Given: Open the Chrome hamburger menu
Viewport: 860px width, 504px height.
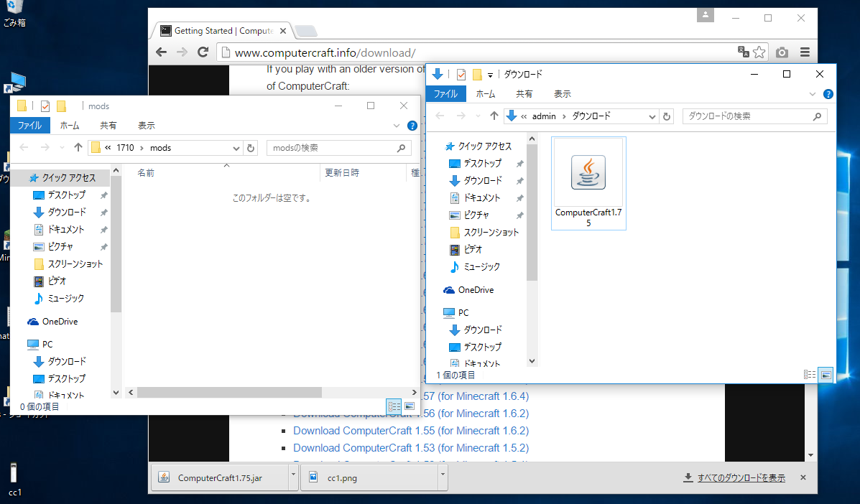Looking at the screenshot, I should (805, 52).
